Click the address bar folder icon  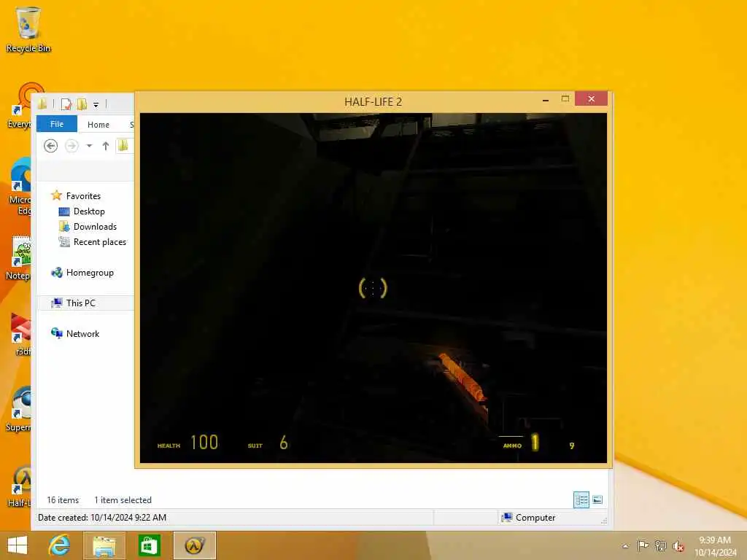point(123,145)
